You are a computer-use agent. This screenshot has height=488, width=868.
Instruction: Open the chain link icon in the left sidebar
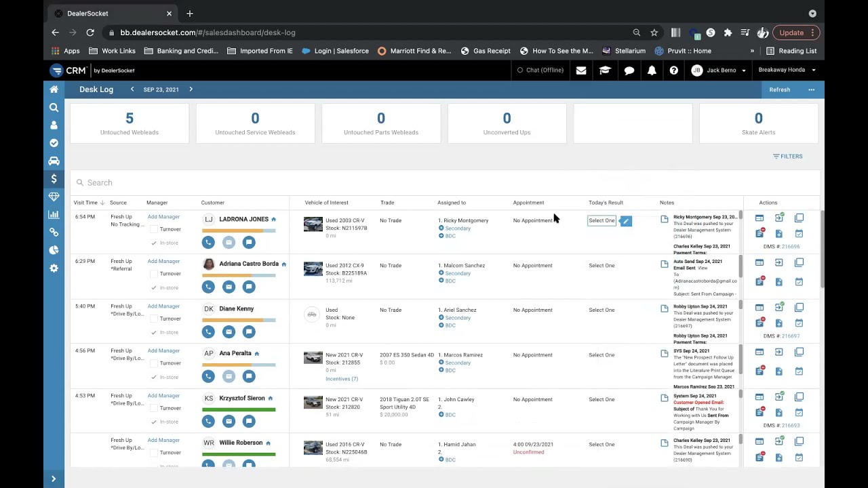coord(54,232)
